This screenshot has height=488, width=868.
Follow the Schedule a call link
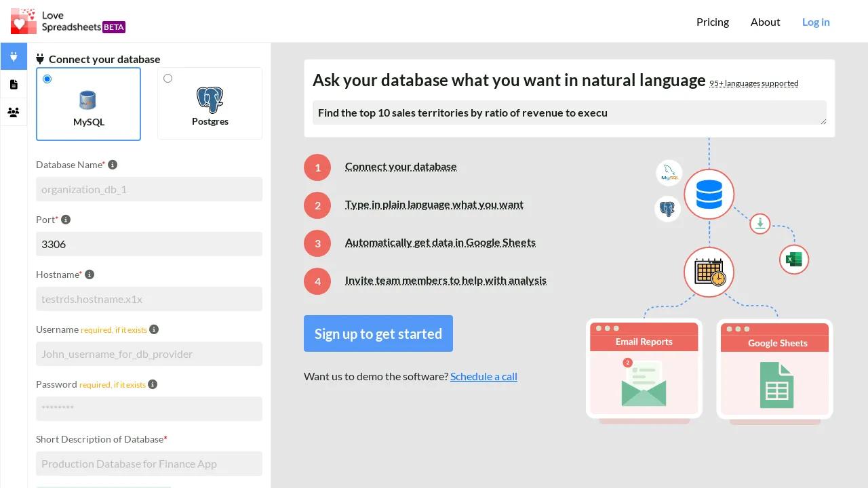coord(484,376)
